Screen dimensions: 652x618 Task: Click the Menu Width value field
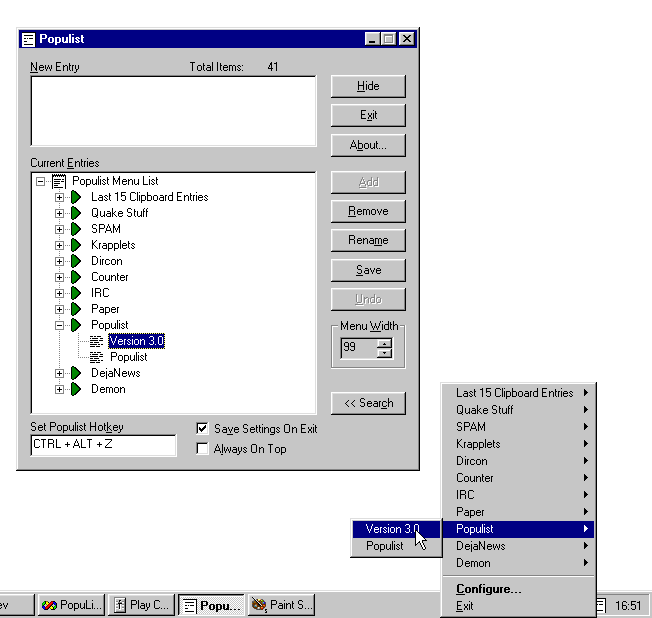click(359, 348)
